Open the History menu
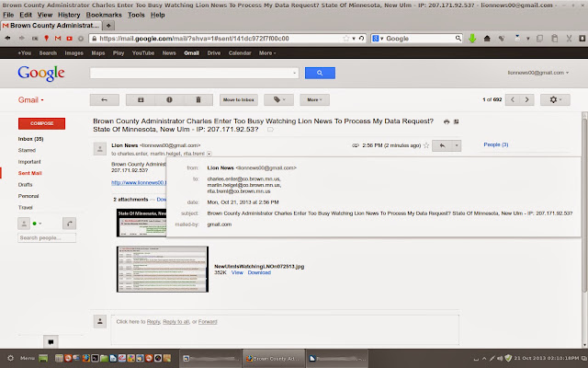588x368 pixels. point(69,15)
